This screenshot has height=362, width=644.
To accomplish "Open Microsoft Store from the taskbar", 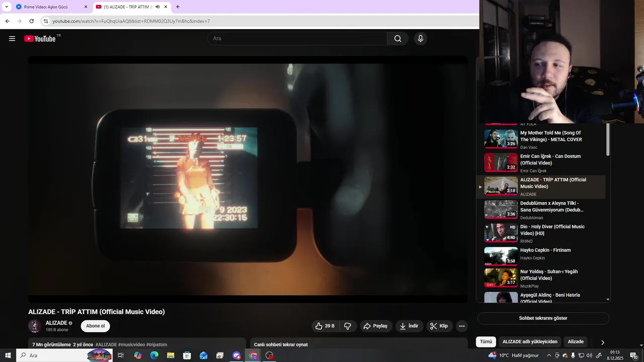I will 187,355.
